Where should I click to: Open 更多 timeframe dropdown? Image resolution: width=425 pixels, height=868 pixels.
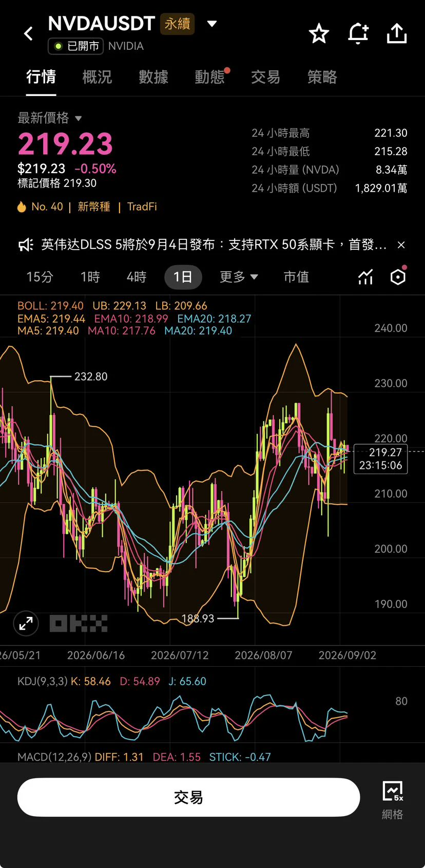click(239, 277)
